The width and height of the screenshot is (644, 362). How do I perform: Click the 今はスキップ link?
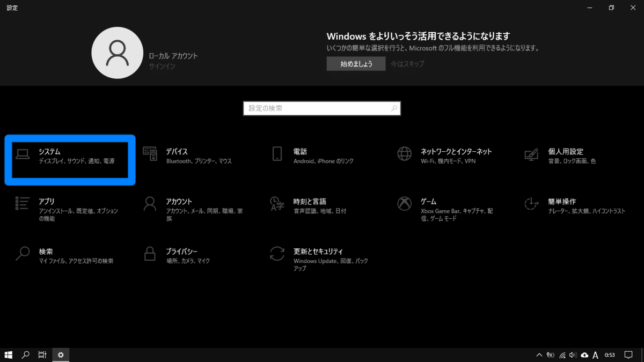[407, 64]
